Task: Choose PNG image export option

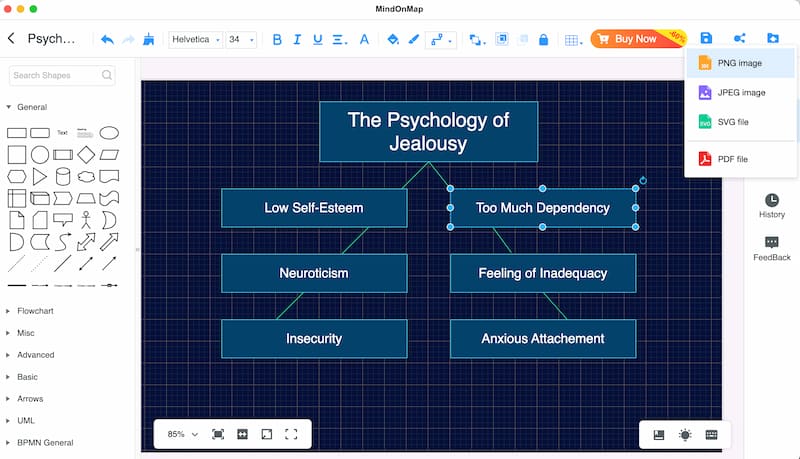Action: tap(739, 63)
